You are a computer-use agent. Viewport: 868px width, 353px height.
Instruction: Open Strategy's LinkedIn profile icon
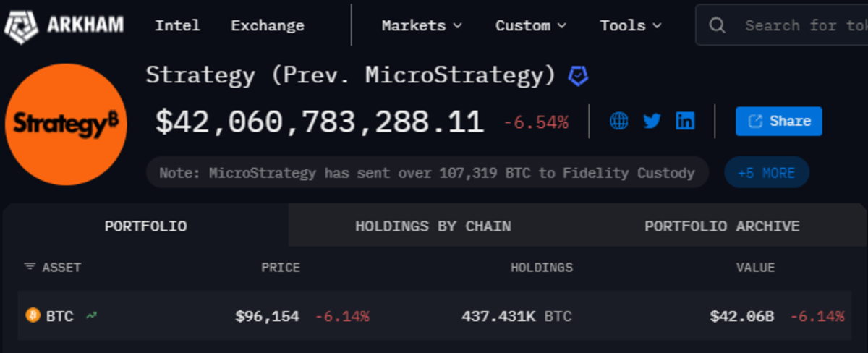tap(684, 121)
